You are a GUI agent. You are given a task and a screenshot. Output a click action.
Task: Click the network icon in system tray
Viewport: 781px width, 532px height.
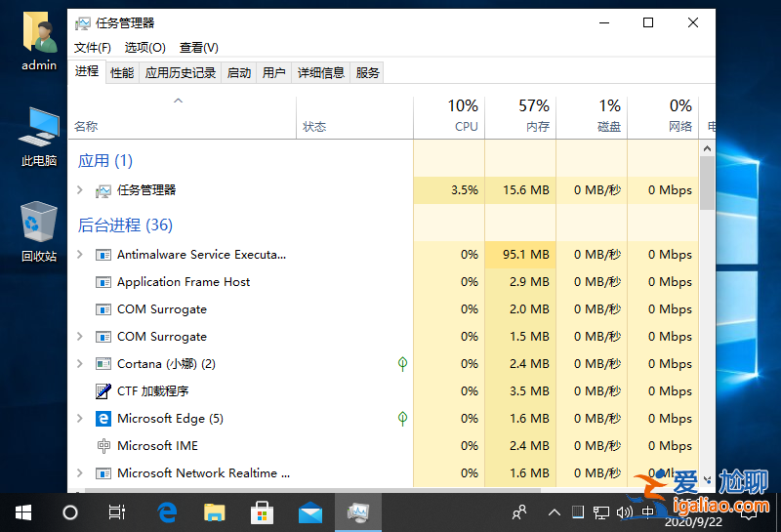pyautogui.click(x=601, y=512)
